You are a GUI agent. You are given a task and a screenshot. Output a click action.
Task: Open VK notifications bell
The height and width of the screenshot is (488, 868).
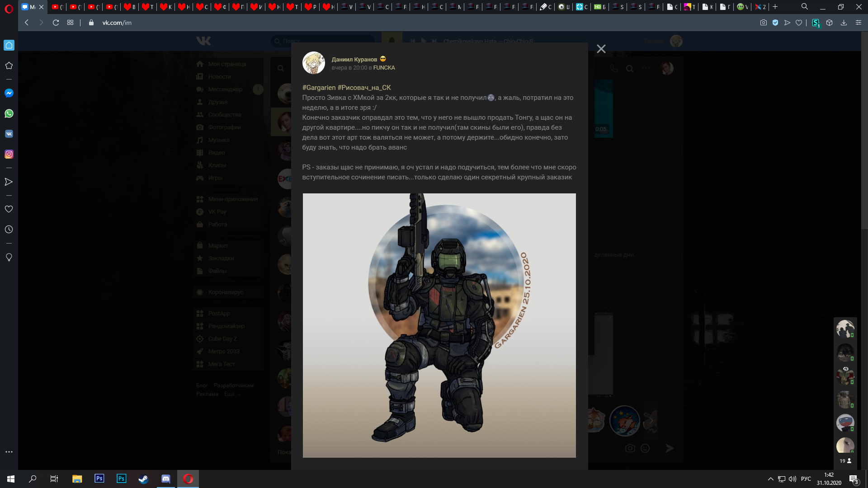coord(392,41)
